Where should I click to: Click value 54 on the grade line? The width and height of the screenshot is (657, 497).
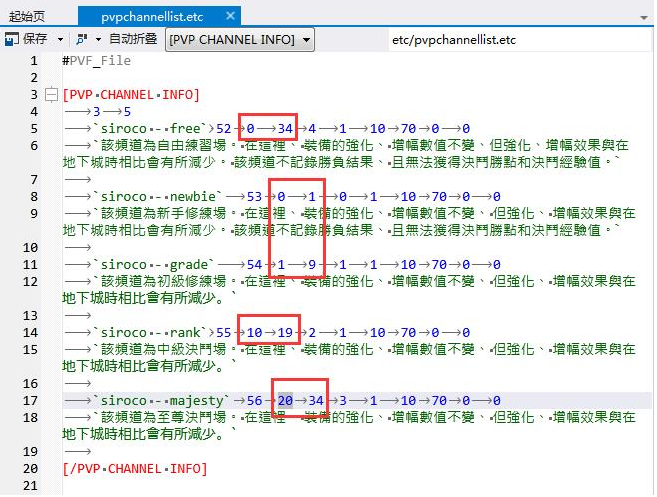click(254, 264)
